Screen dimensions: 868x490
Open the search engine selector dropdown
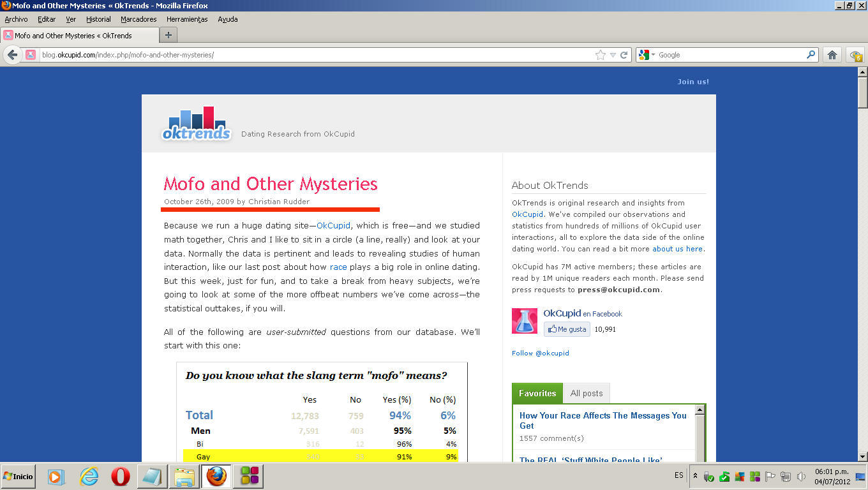click(x=645, y=55)
